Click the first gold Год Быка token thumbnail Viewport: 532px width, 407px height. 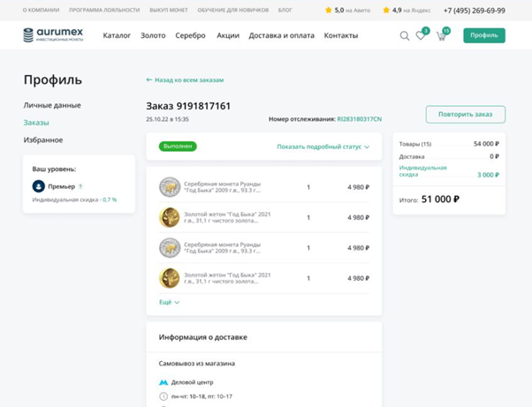[170, 217]
